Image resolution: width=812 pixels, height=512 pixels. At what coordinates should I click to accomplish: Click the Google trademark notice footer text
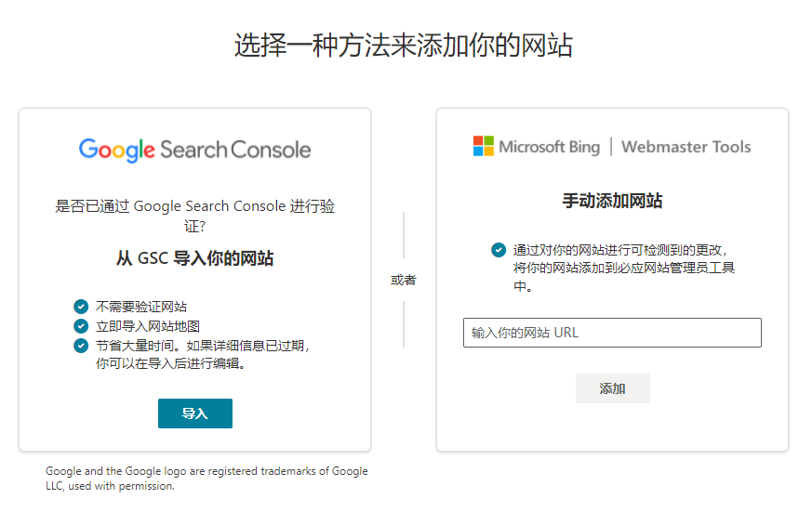(x=206, y=478)
